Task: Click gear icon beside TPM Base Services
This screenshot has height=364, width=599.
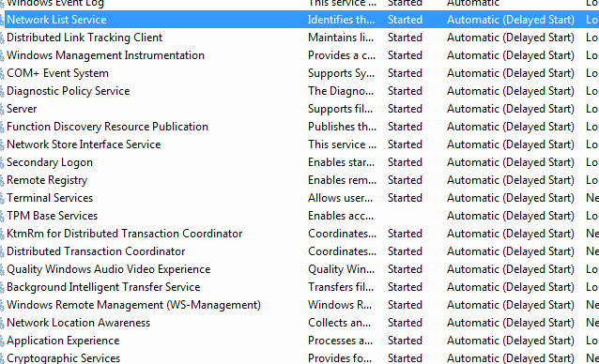Action: pyautogui.click(x=2, y=216)
